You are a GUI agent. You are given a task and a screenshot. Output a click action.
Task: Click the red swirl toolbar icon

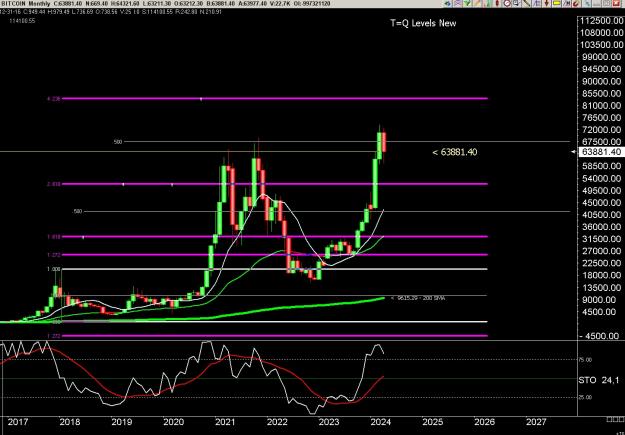pos(576,4)
